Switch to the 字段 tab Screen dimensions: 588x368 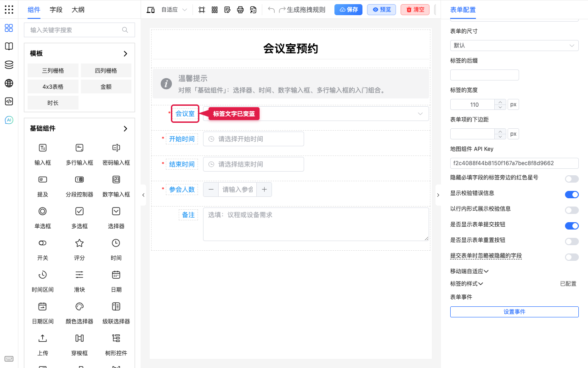[x=56, y=10]
